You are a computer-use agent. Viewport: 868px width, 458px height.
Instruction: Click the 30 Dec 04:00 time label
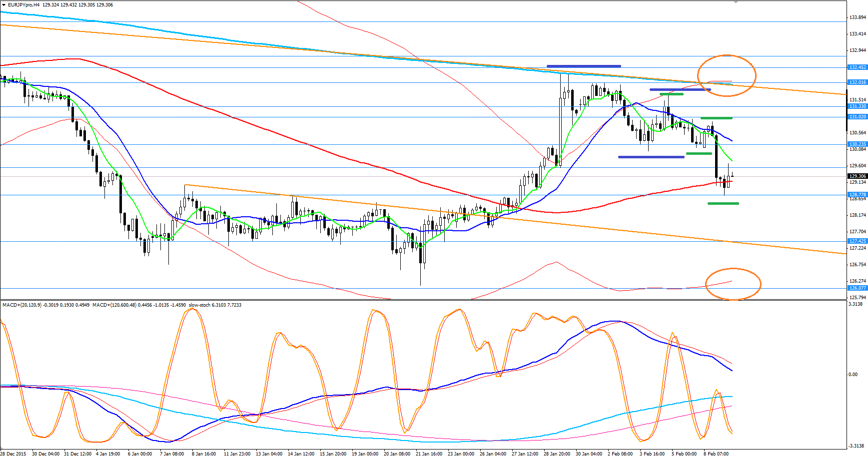45,454
